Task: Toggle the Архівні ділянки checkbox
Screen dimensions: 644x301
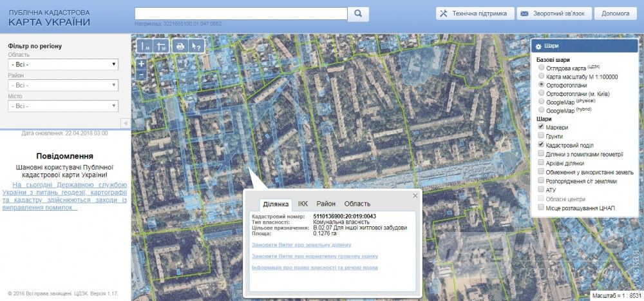Action: pyautogui.click(x=541, y=163)
